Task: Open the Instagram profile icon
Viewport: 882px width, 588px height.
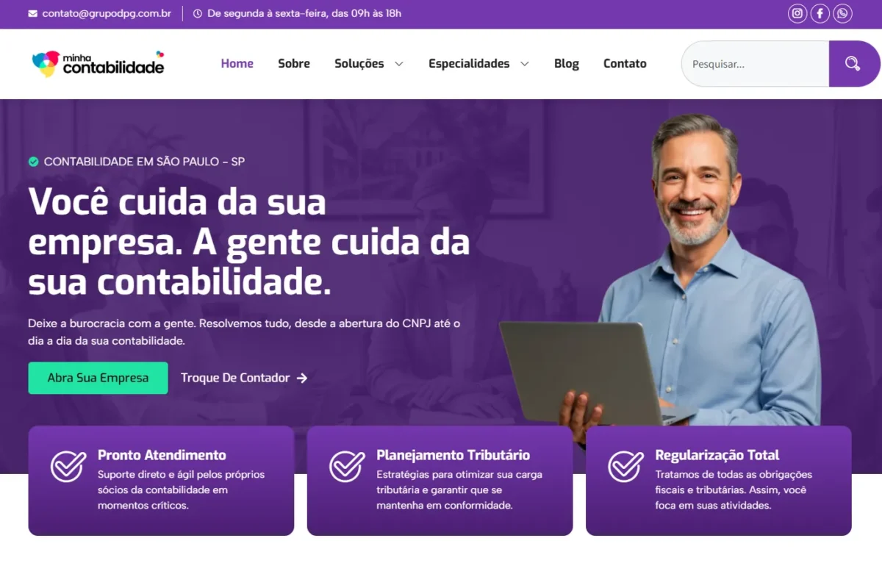Action: click(x=797, y=13)
